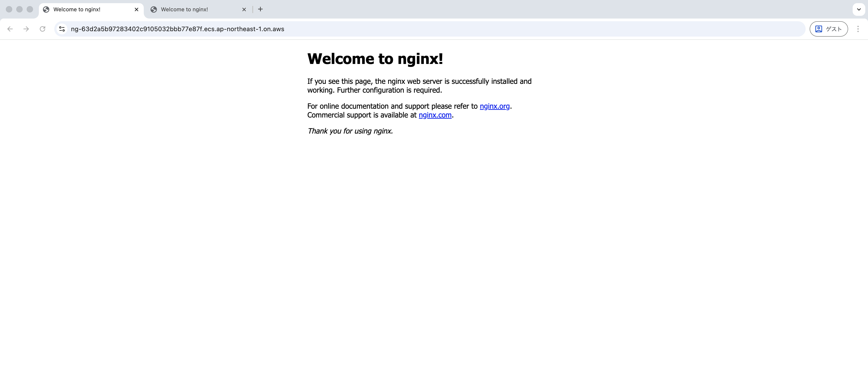Reload the current page

pyautogui.click(x=42, y=29)
